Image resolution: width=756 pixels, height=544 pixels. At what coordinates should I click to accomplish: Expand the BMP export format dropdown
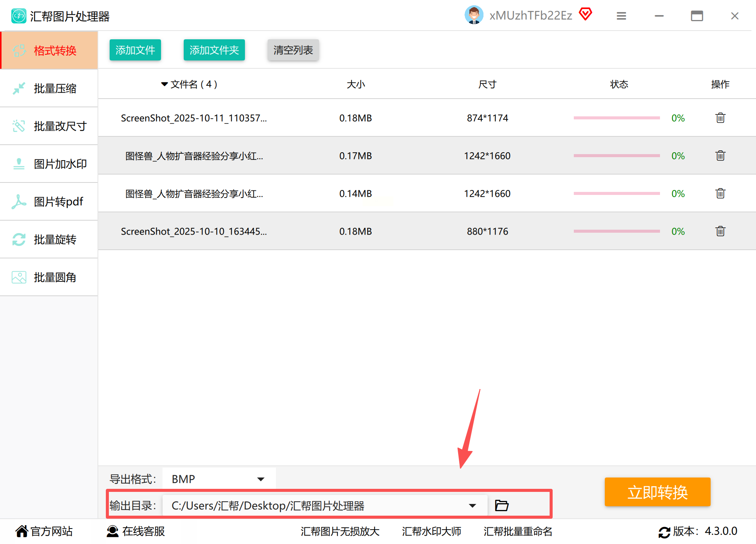260,479
